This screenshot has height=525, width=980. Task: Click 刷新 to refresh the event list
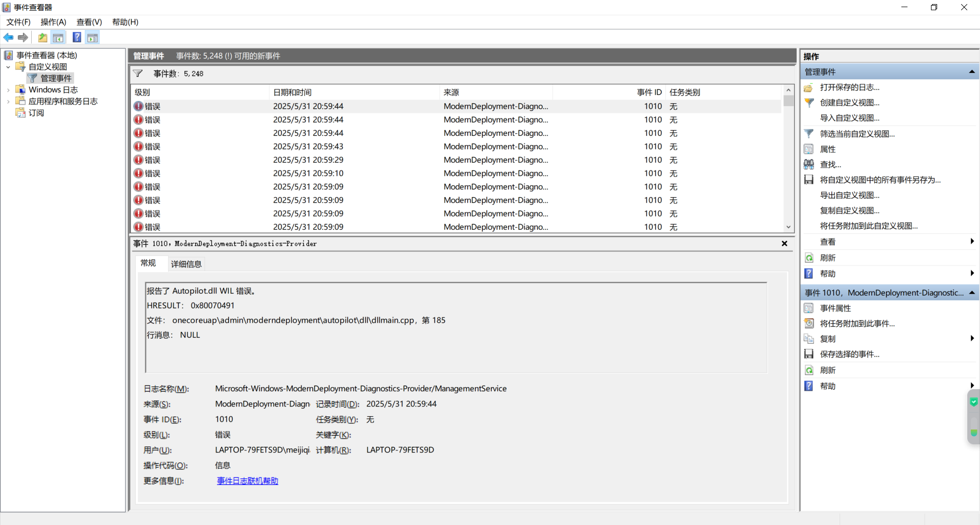pyautogui.click(x=827, y=257)
